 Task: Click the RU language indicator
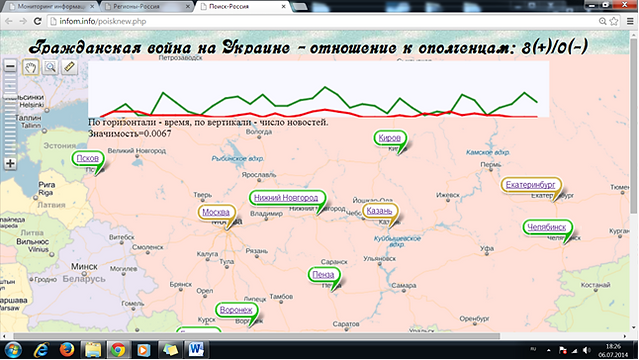tap(533, 349)
